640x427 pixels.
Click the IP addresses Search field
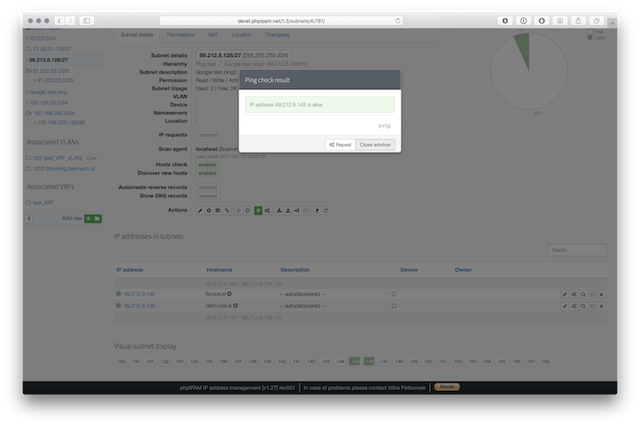pos(577,250)
